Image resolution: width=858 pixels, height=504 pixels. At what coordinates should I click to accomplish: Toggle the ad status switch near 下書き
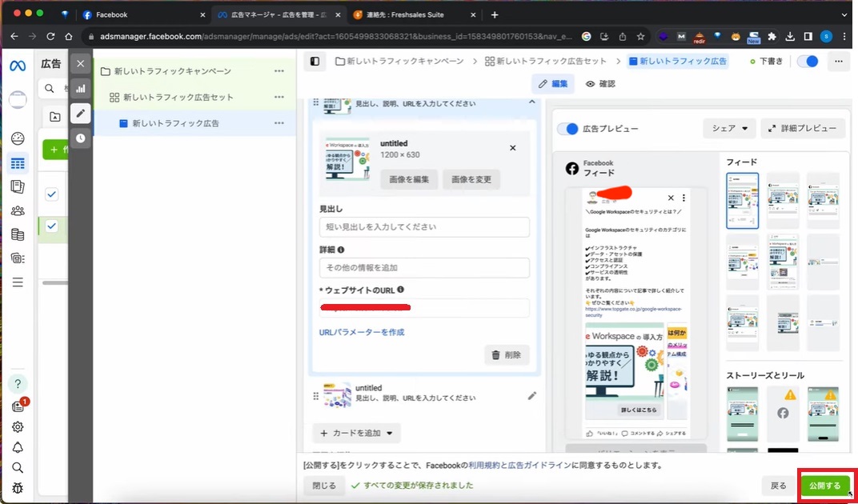[x=807, y=62]
